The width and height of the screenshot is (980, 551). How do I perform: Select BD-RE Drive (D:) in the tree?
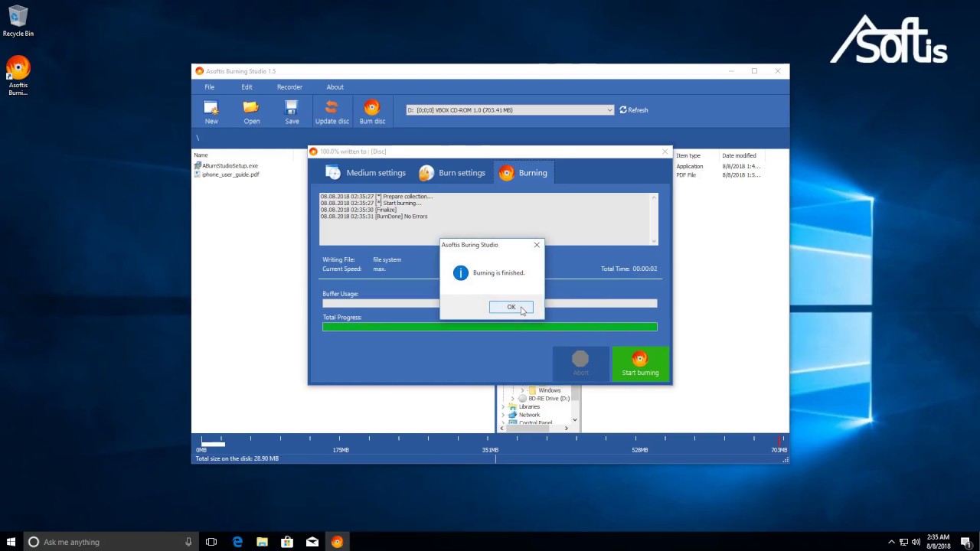click(x=548, y=399)
